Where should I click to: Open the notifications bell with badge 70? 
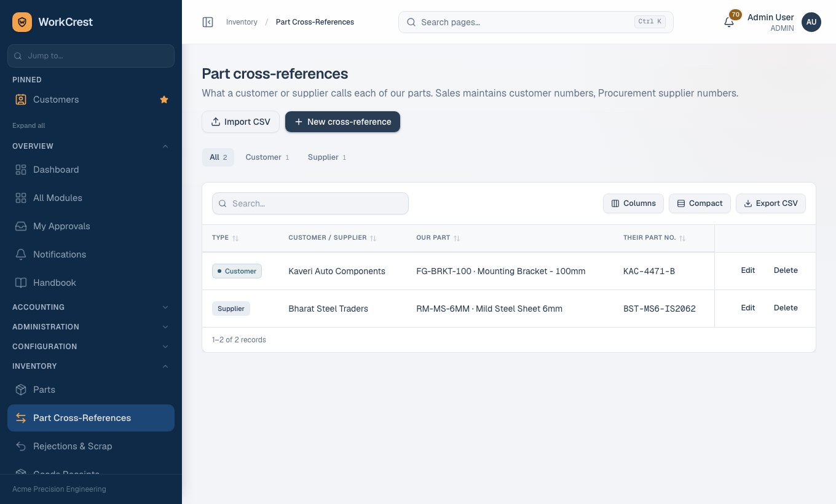coord(729,22)
